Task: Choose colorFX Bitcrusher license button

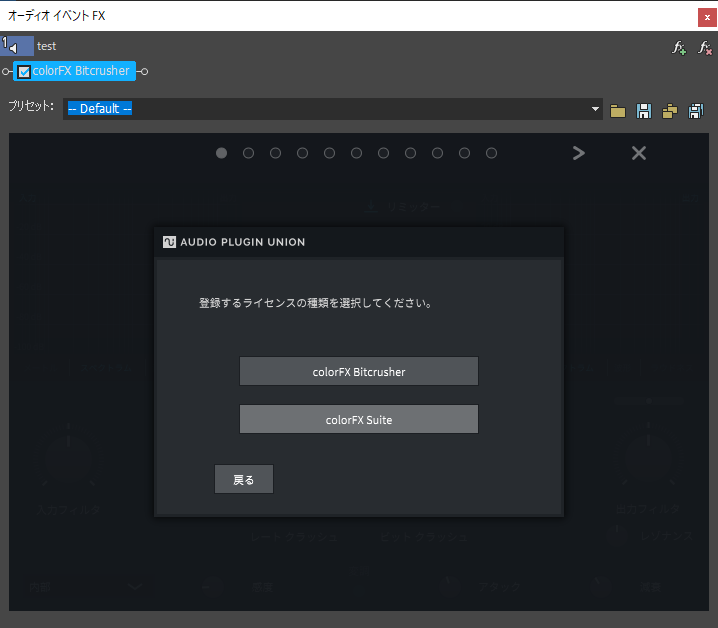Action: [x=359, y=371]
